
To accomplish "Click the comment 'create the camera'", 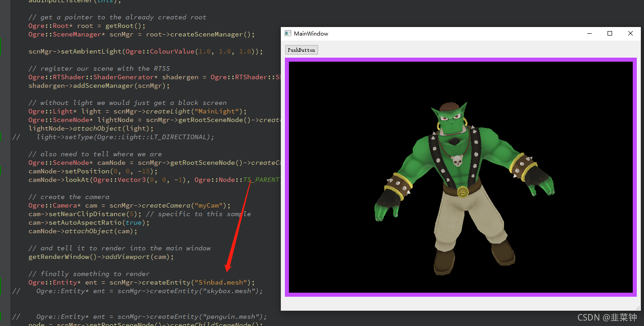I will tap(69, 197).
